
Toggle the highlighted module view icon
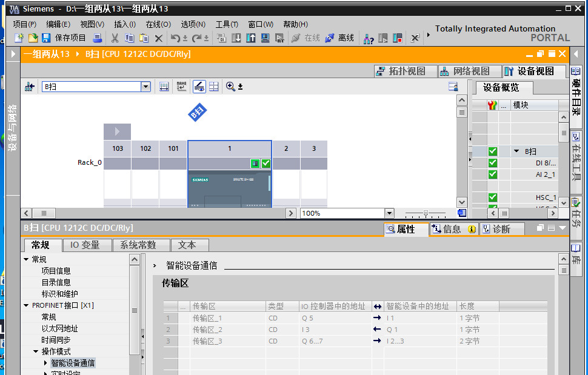pyautogui.click(x=199, y=87)
